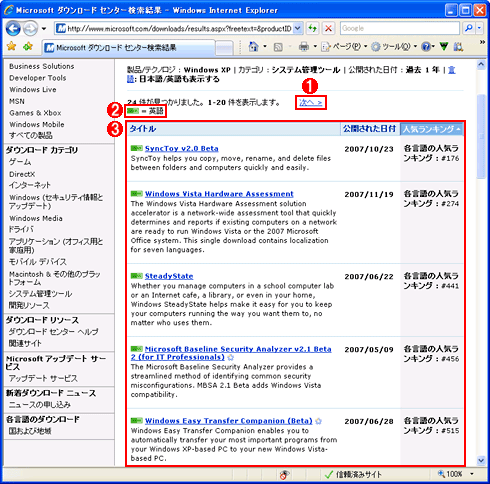490x484 pixels.
Task: Select すべての製品 in the sidebar
Action: pos(31,136)
